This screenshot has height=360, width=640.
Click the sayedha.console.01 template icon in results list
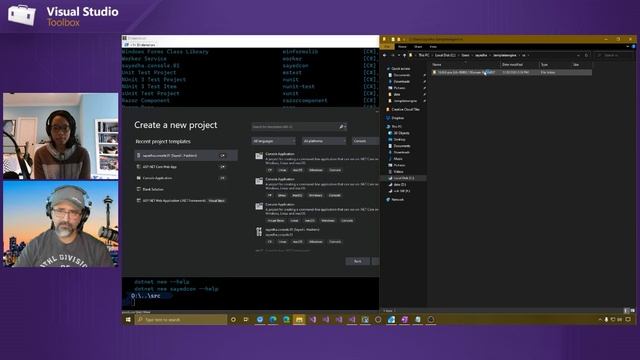259,232
